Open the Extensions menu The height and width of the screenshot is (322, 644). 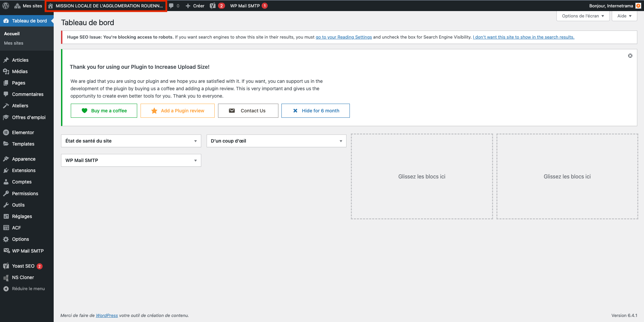(23, 170)
